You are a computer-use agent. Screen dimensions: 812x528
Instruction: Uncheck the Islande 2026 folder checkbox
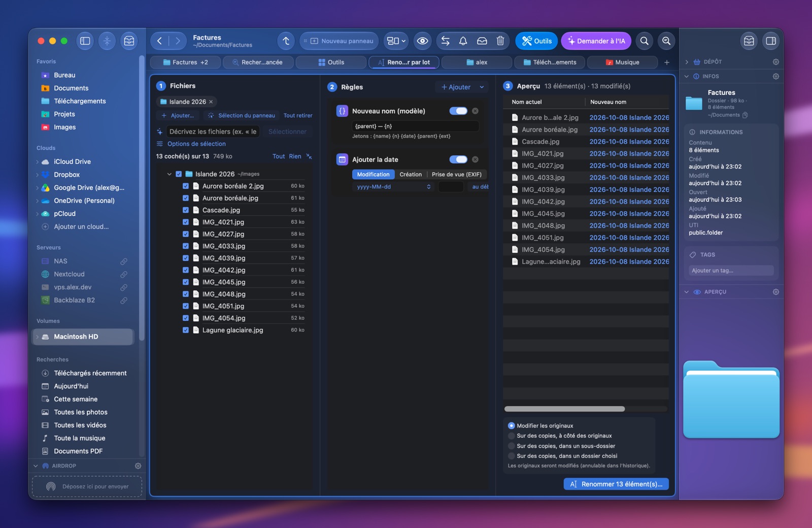pos(179,174)
